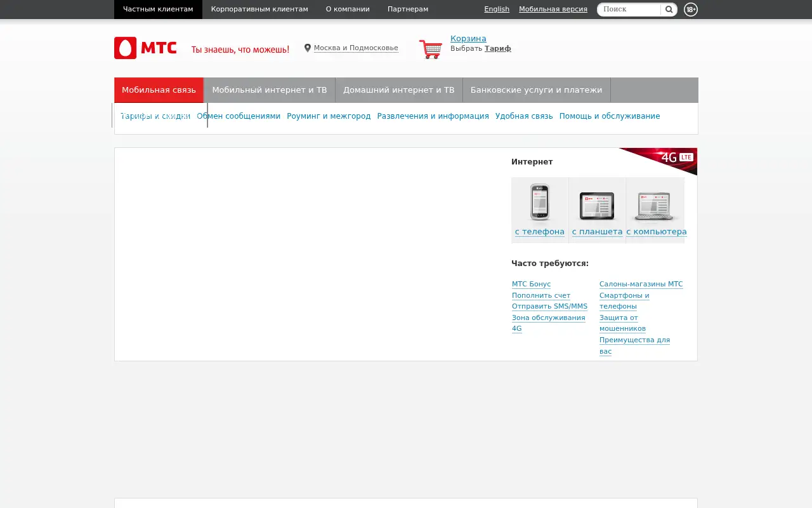Switch to Домашний интернет и ТВ tab
Image resolution: width=812 pixels, height=508 pixels.
click(x=399, y=90)
